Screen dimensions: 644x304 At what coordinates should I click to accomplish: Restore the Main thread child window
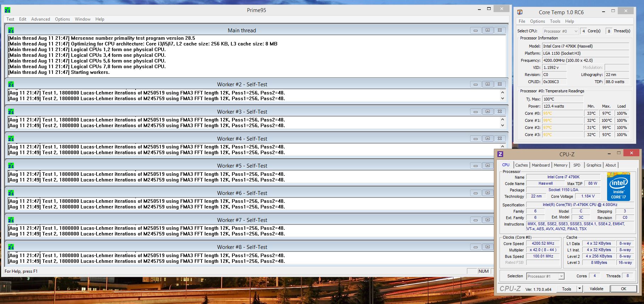(x=488, y=30)
